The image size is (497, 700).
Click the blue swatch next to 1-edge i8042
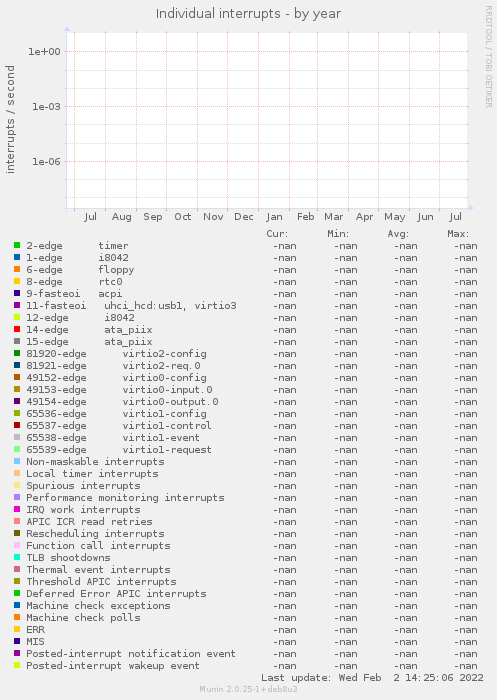17,257
